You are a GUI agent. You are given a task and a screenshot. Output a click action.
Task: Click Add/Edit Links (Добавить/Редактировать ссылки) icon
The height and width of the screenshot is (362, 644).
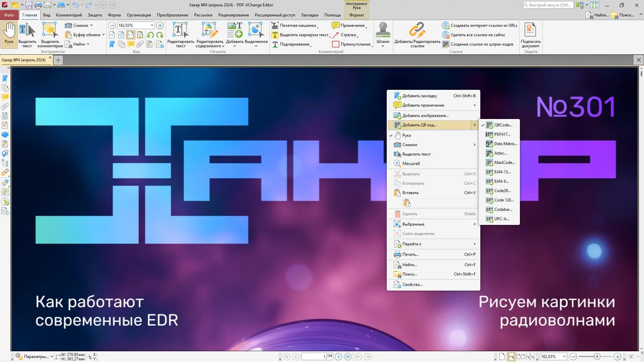tap(417, 30)
